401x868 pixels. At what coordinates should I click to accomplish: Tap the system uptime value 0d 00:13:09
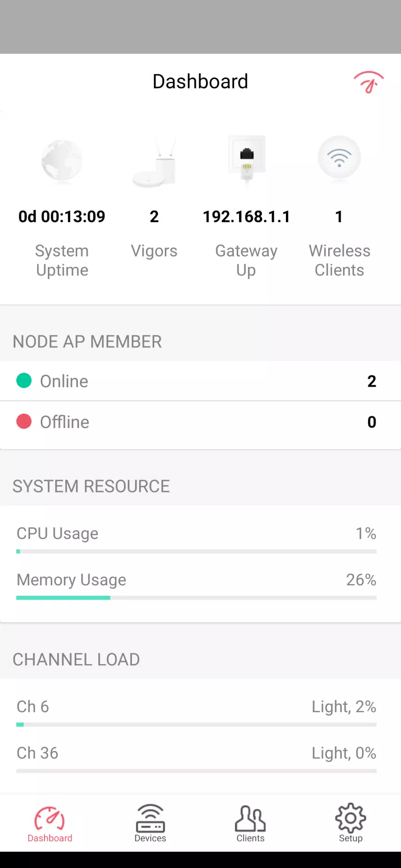click(62, 217)
